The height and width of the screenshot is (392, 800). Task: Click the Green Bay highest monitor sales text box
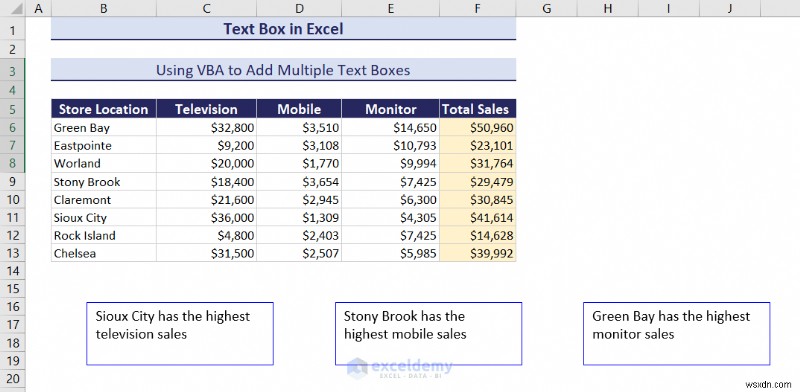[x=677, y=333]
